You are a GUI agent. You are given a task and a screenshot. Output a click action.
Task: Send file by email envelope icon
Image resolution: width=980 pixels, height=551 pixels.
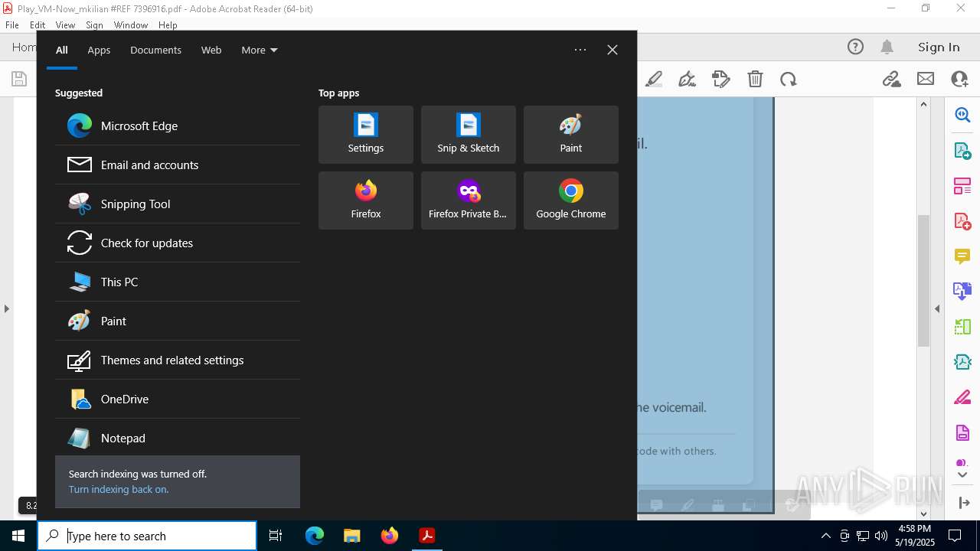point(926,79)
